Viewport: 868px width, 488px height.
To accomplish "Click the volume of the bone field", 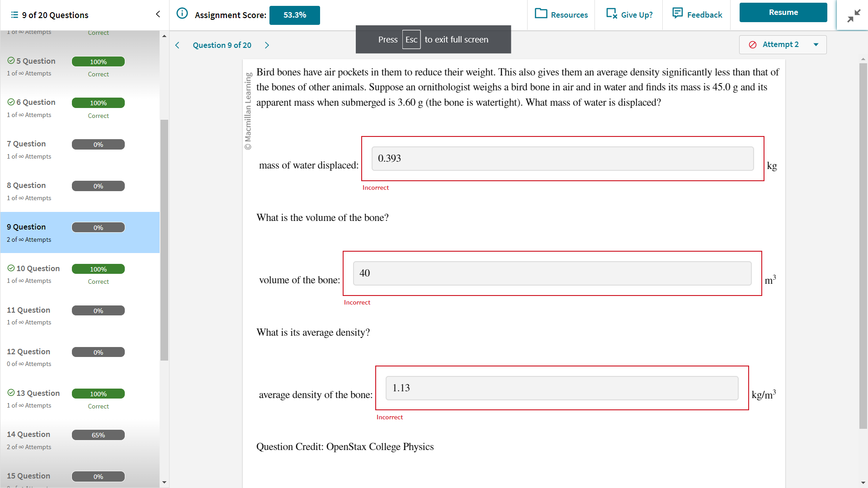I will (x=552, y=273).
